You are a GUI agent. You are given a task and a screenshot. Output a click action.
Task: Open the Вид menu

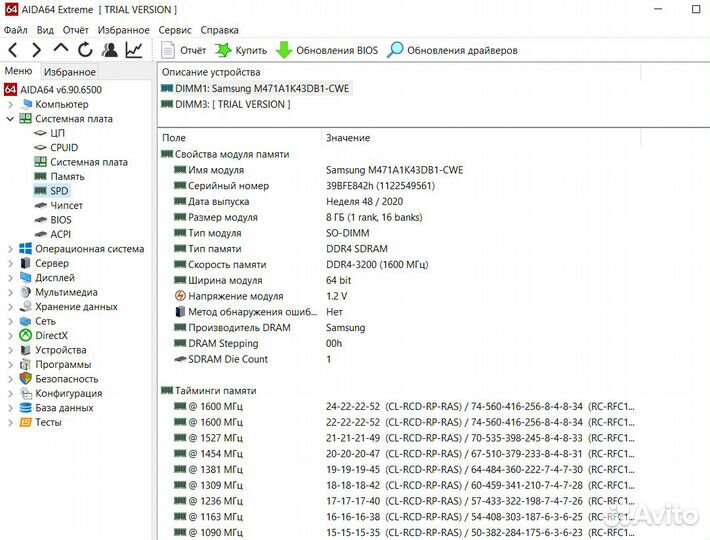pyautogui.click(x=45, y=30)
